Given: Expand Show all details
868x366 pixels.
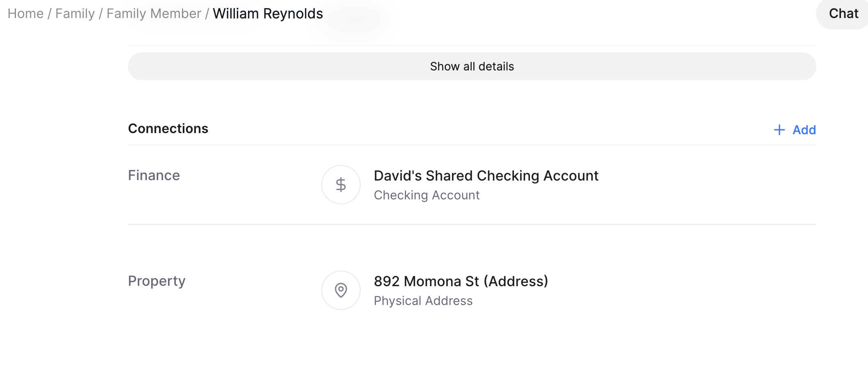Looking at the screenshot, I should pyautogui.click(x=472, y=66).
